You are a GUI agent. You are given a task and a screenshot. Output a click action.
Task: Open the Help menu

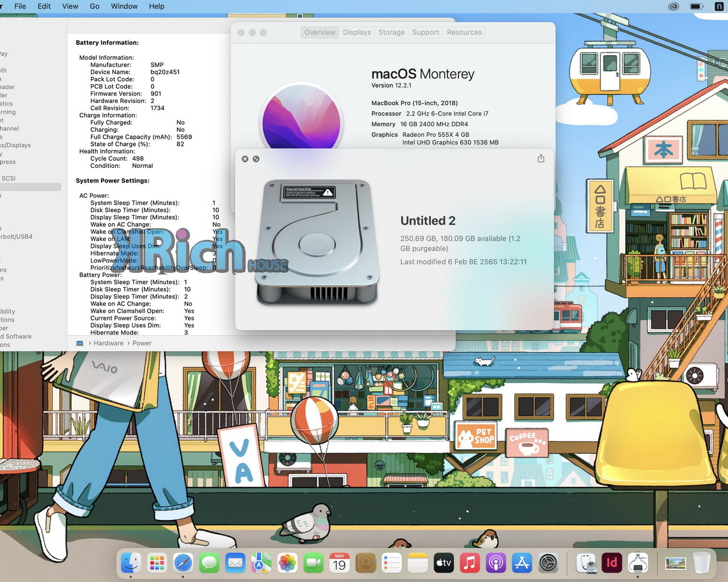coord(156,6)
